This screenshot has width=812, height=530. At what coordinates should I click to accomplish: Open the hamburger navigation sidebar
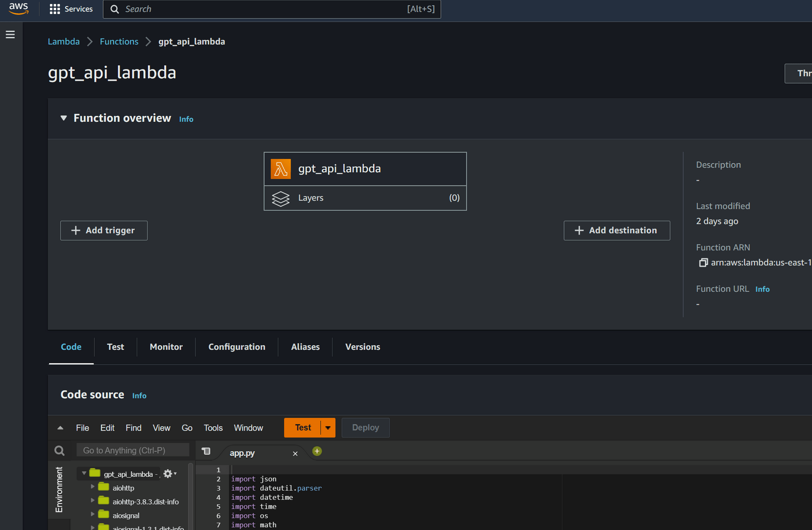point(10,34)
